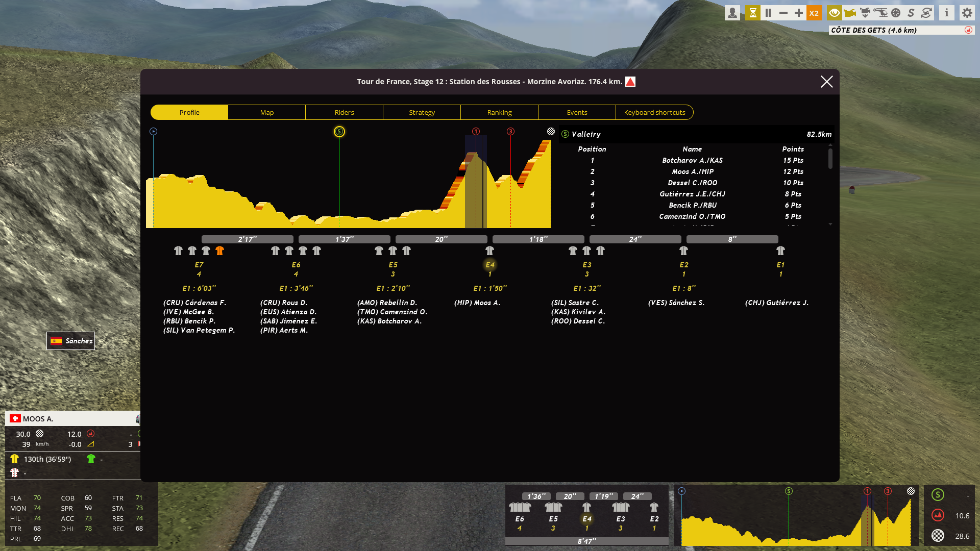Increase game speed with plus button
This screenshot has height=551, width=980.
coord(799,13)
